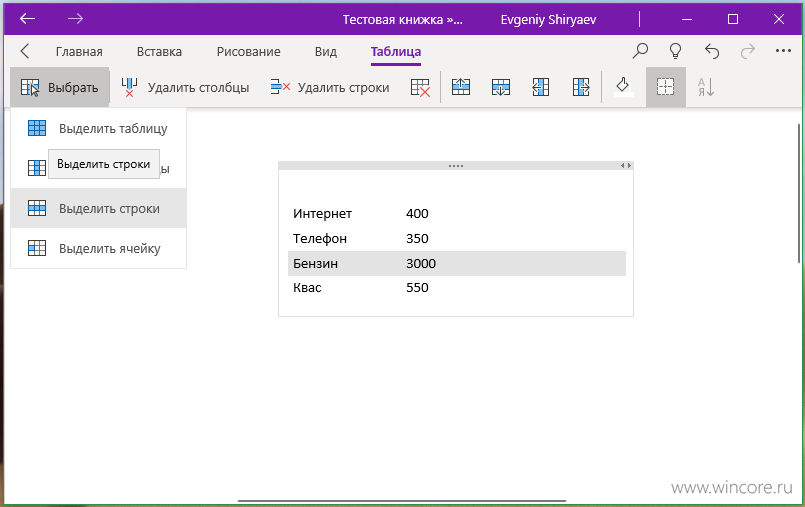Click the Интернет table cell
The height and width of the screenshot is (507, 805).
pyautogui.click(x=322, y=213)
